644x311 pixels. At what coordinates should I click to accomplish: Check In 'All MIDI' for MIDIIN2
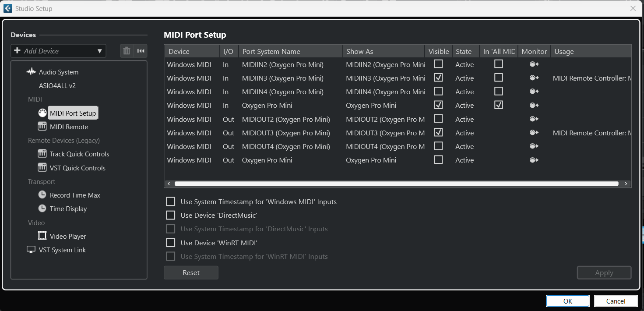(499, 64)
